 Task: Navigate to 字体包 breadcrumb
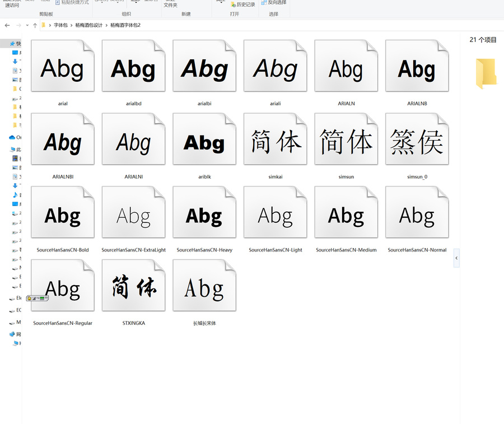pyautogui.click(x=60, y=25)
